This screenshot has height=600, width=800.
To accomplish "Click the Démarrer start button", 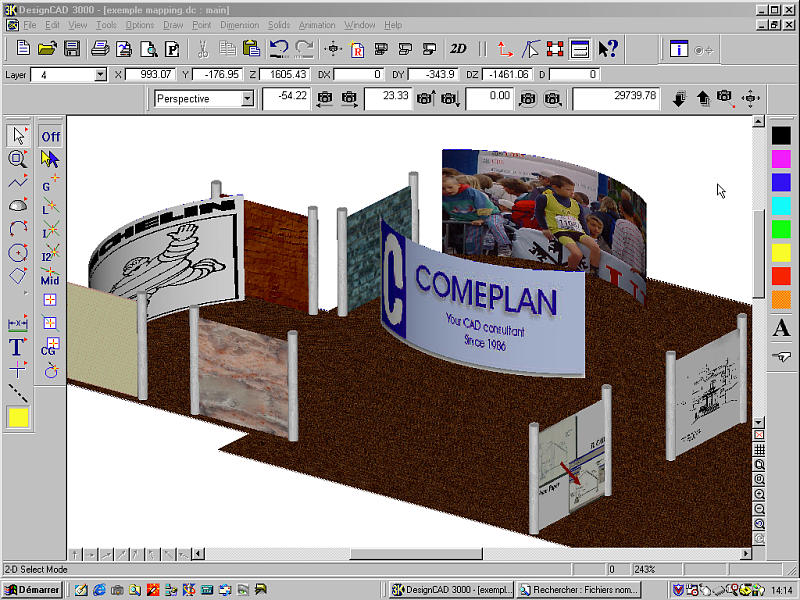I will click(x=32, y=590).
